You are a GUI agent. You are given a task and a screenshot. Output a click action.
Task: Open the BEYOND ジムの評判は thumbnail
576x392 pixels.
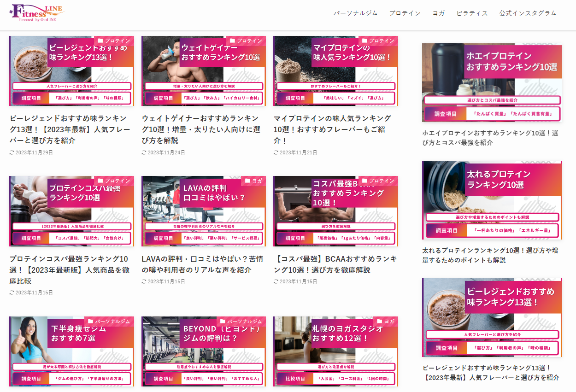point(204,351)
